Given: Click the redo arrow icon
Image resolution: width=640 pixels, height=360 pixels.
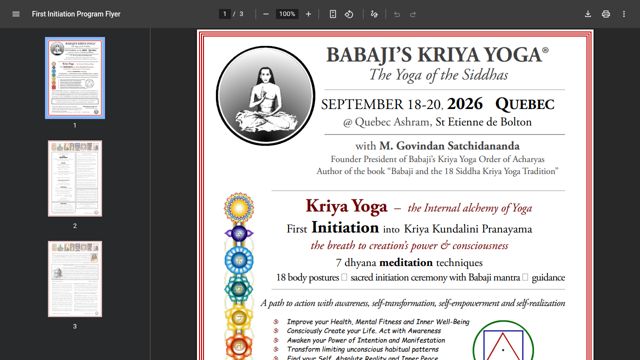Looking at the screenshot, I should (413, 14).
